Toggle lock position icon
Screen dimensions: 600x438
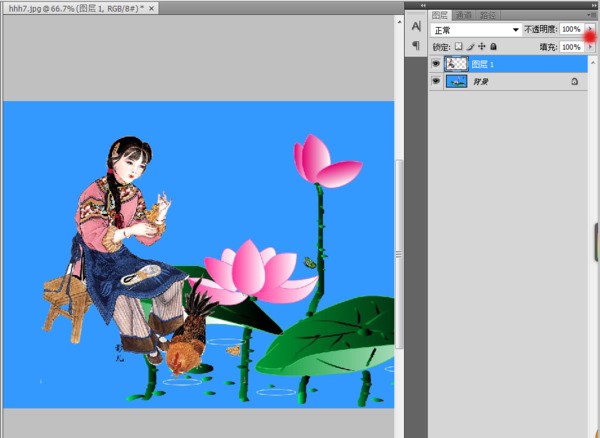[x=482, y=47]
